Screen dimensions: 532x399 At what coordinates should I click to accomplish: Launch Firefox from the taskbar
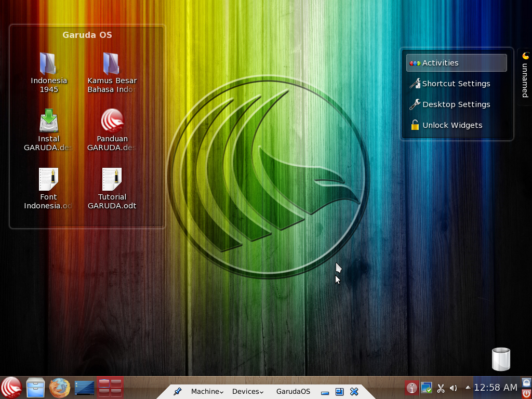[59, 388]
